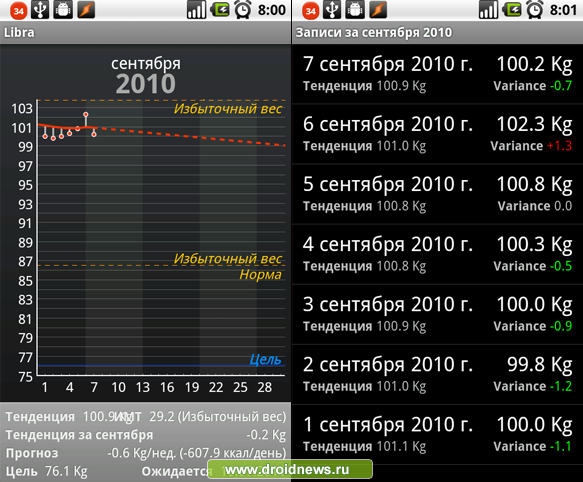Viewport: 583px width, 482px height.
Task: Open the 2 сентября 2010 entry with 99.8 Kg
Action: (437, 375)
